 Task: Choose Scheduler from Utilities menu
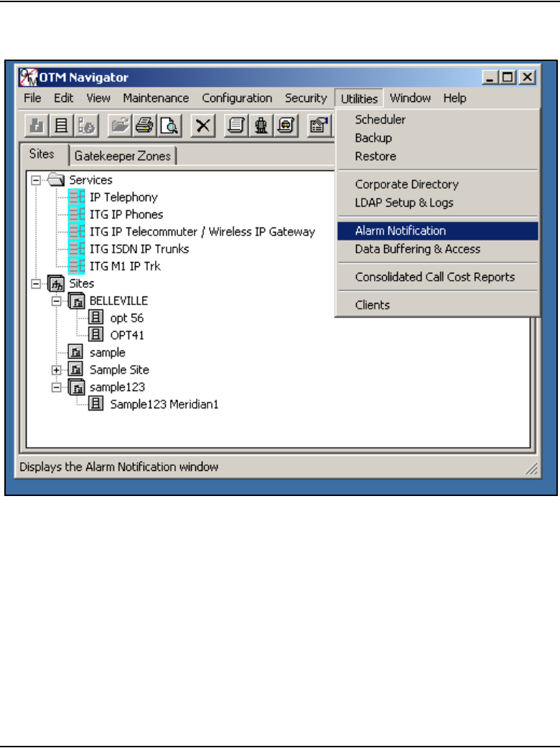click(438, 119)
